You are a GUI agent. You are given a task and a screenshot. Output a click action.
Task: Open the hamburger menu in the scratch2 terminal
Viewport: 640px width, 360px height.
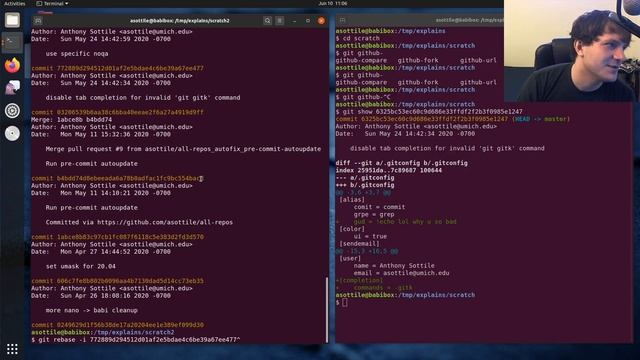(x=280, y=20)
